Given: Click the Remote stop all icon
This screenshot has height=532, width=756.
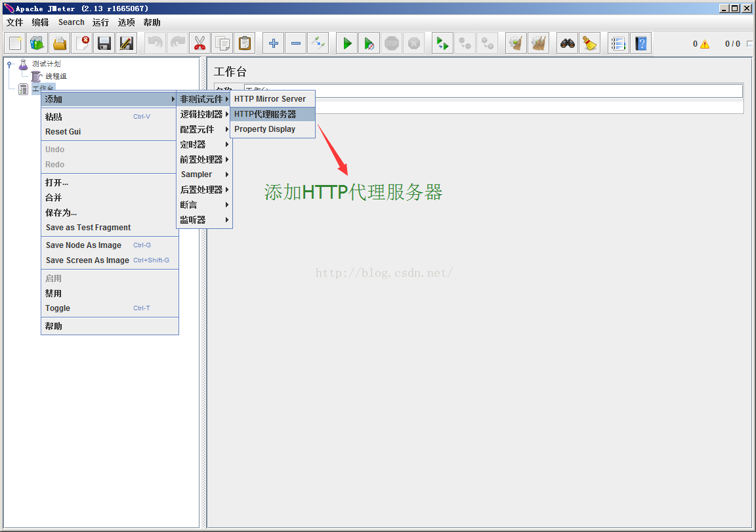Looking at the screenshot, I should pyautogui.click(x=465, y=43).
